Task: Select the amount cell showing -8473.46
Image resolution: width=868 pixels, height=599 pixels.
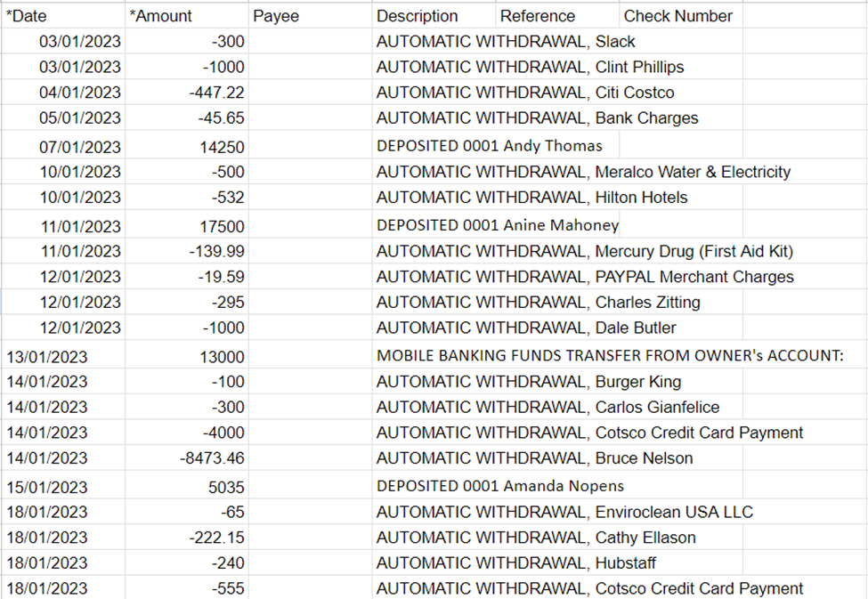Action: [x=186, y=458]
